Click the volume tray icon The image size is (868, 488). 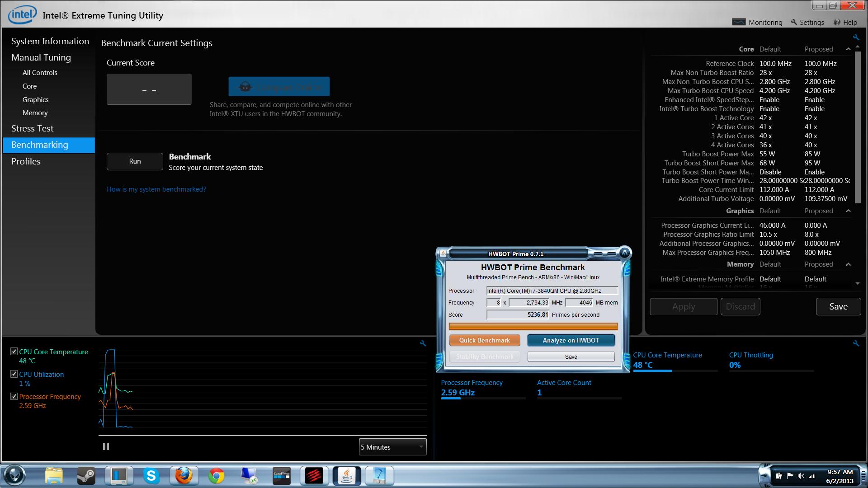[x=801, y=476]
